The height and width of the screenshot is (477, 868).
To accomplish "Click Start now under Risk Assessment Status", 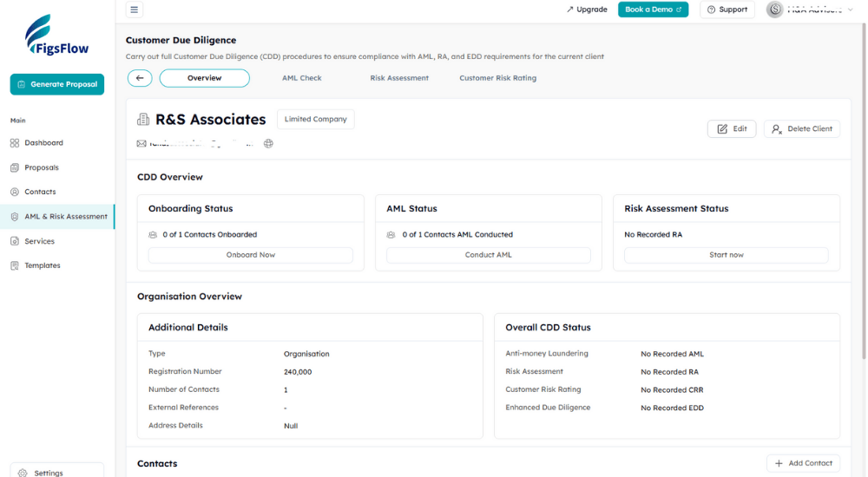I will click(727, 255).
